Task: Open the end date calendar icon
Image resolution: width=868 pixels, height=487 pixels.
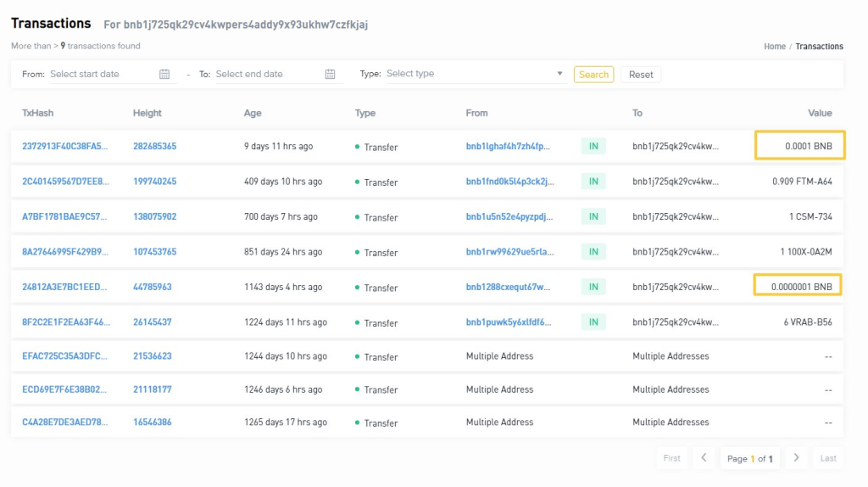Action: tap(330, 75)
